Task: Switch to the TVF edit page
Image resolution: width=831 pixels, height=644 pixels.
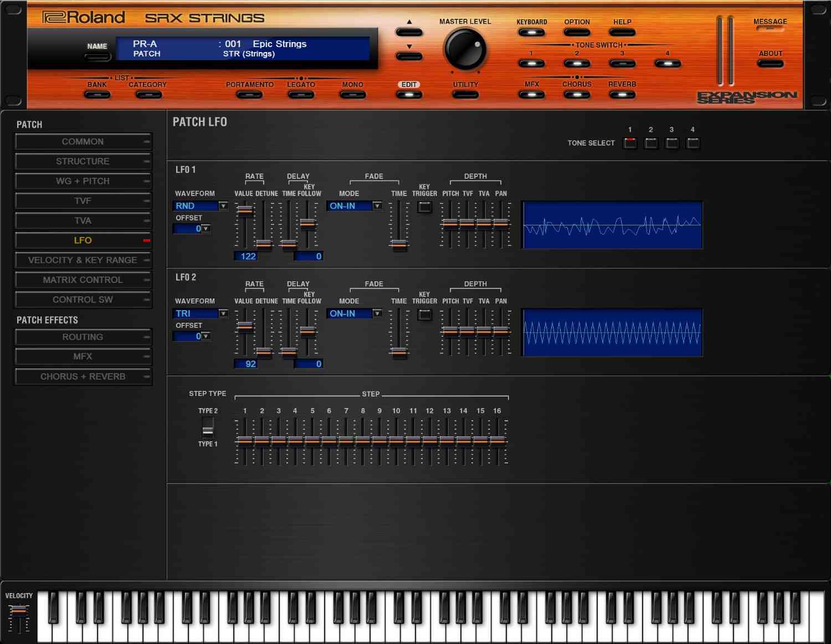Action: click(x=83, y=201)
